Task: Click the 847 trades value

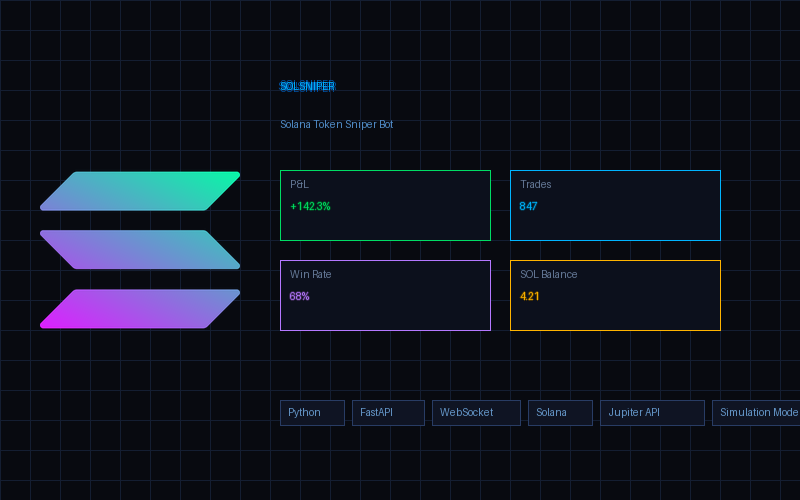Action: 528,206
